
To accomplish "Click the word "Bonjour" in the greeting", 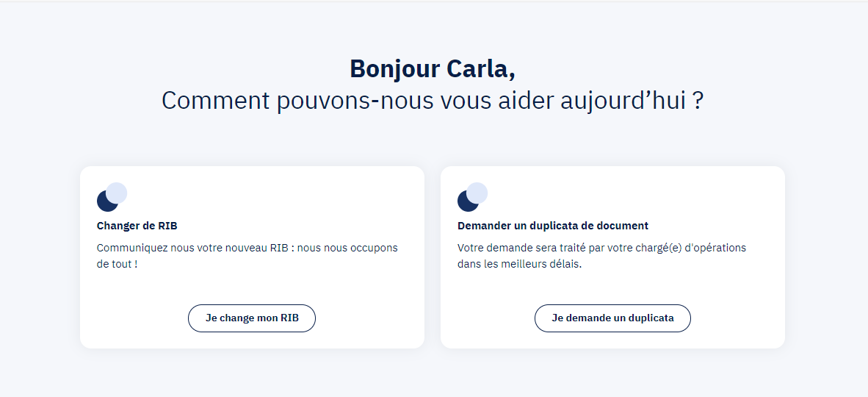I will pos(395,68).
